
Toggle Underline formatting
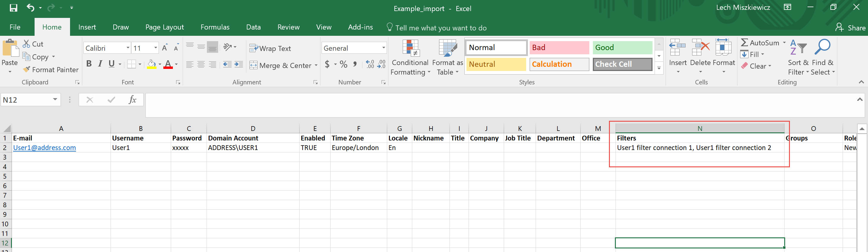[111, 64]
